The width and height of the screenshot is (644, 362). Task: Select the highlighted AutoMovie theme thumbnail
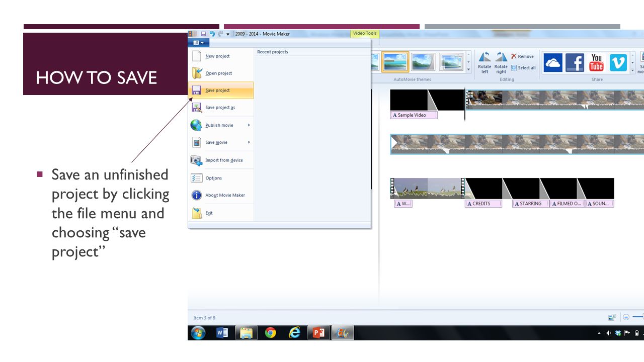coord(395,62)
